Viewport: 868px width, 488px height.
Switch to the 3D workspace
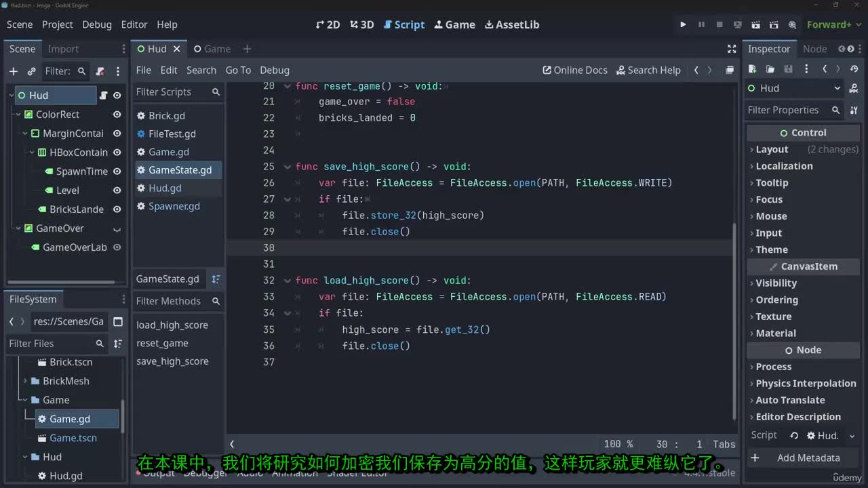click(x=361, y=24)
